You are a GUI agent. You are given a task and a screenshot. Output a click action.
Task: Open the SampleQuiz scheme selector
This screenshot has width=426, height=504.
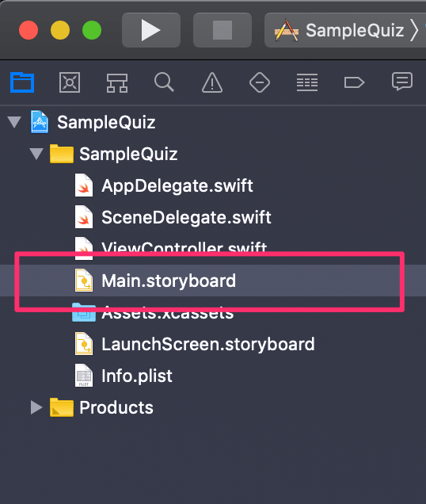tap(346, 30)
